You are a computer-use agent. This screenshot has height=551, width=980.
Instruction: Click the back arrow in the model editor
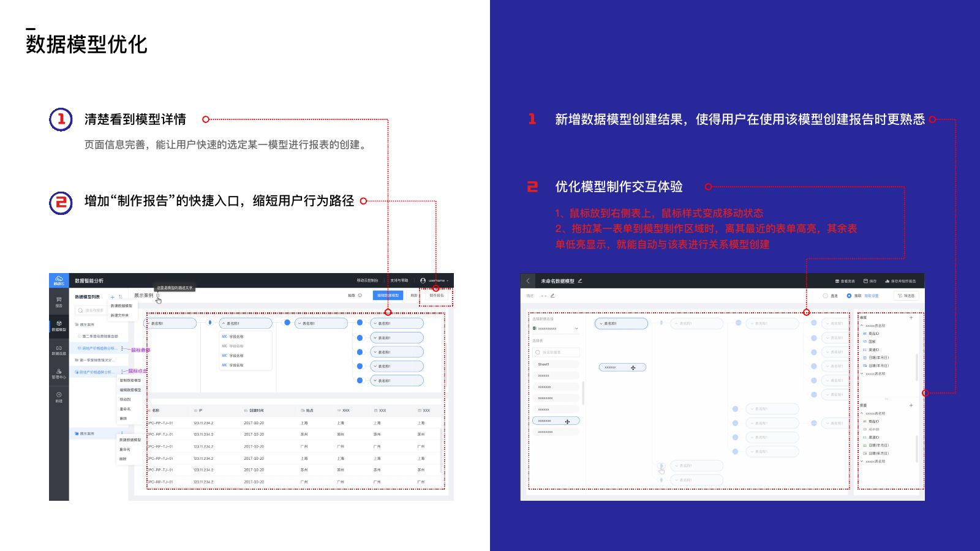528,281
